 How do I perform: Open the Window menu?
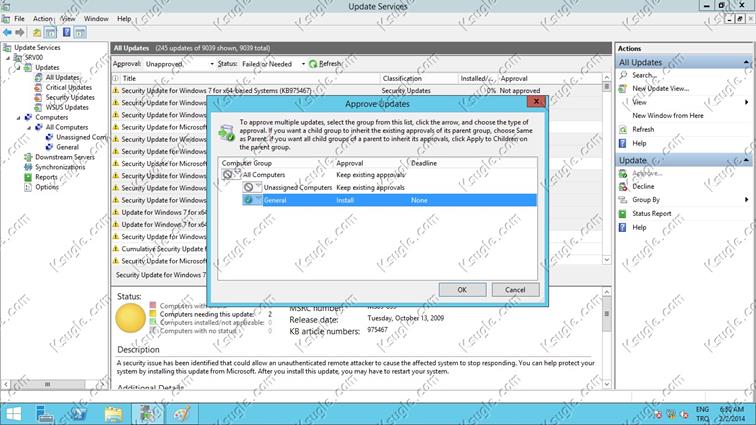tap(96, 19)
